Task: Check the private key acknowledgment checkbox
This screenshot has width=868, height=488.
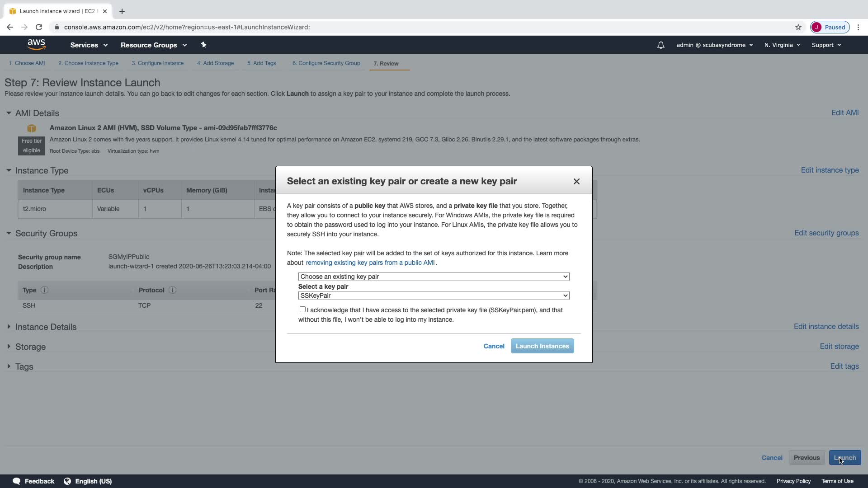Action: point(302,310)
